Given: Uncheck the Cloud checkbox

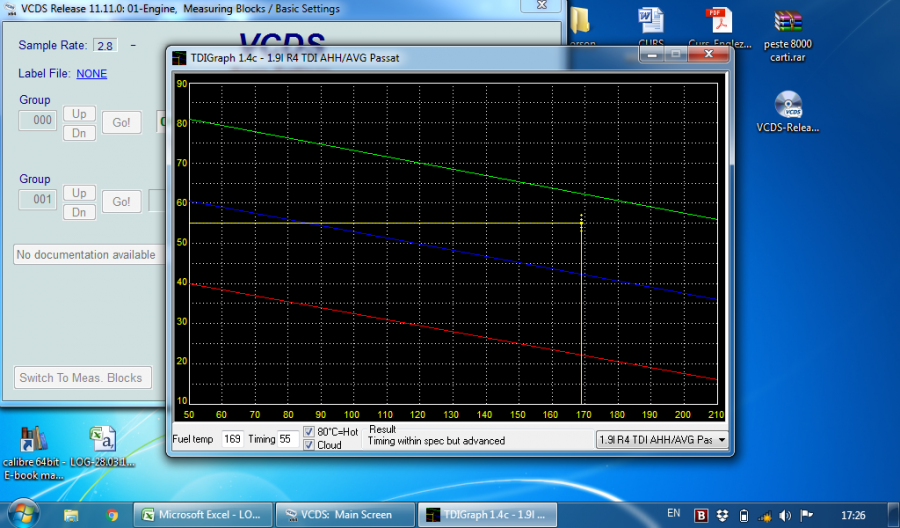Looking at the screenshot, I should [309, 445].
